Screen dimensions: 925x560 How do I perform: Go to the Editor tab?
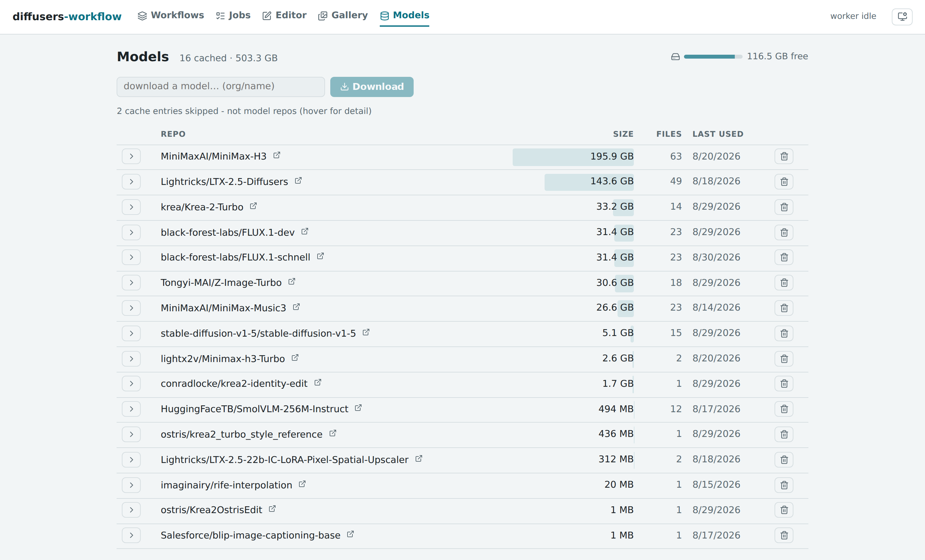285,15
